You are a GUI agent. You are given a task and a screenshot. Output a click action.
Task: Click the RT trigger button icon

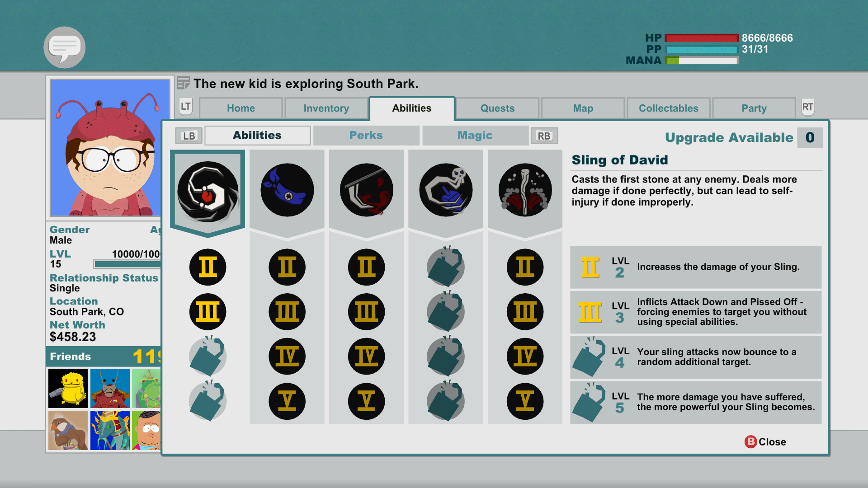(x=807, y=107)
